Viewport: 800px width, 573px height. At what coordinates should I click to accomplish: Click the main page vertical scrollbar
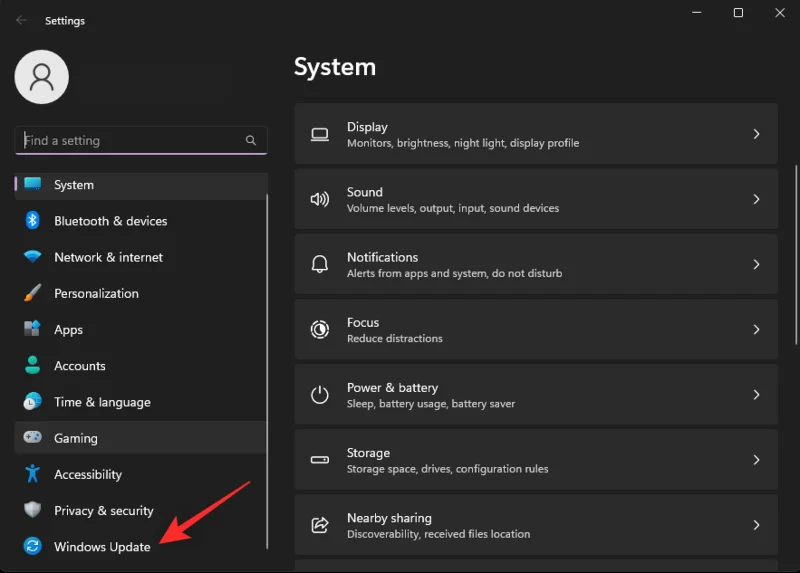pyautogui.click(x=796, y=255)
